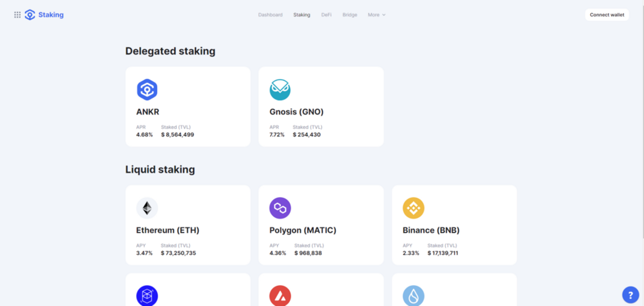The width and height of the screenshot is (644, 306).
Task: Open the Bridge tab
Action: pos(350,15)
